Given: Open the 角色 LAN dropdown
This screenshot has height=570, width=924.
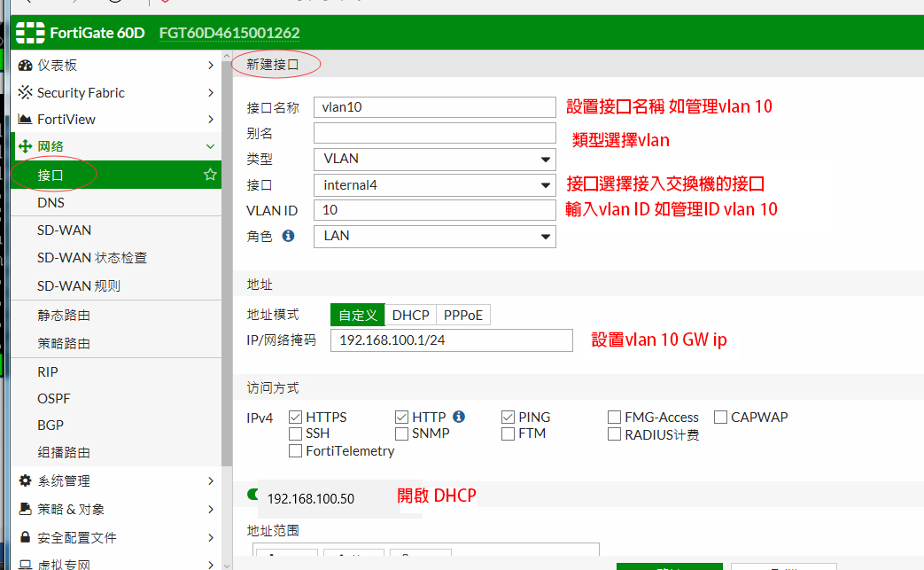Looking at the screenshot, I should click(x=435, y=237).
